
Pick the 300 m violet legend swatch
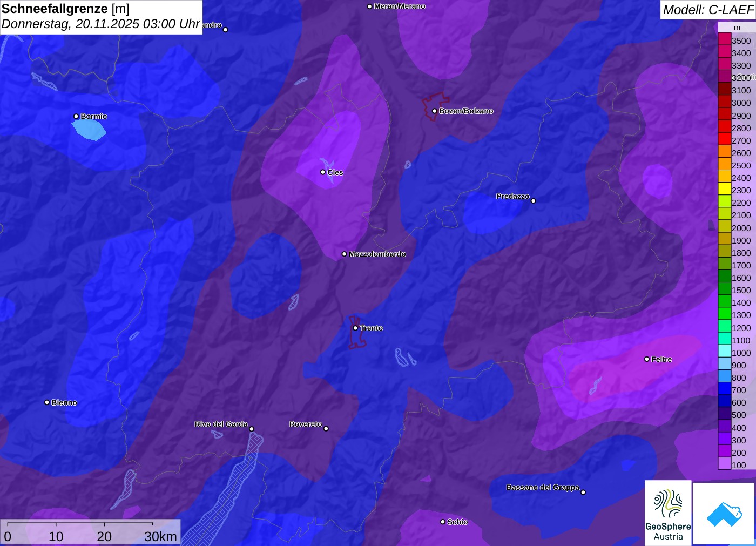[x=725, y=439]
